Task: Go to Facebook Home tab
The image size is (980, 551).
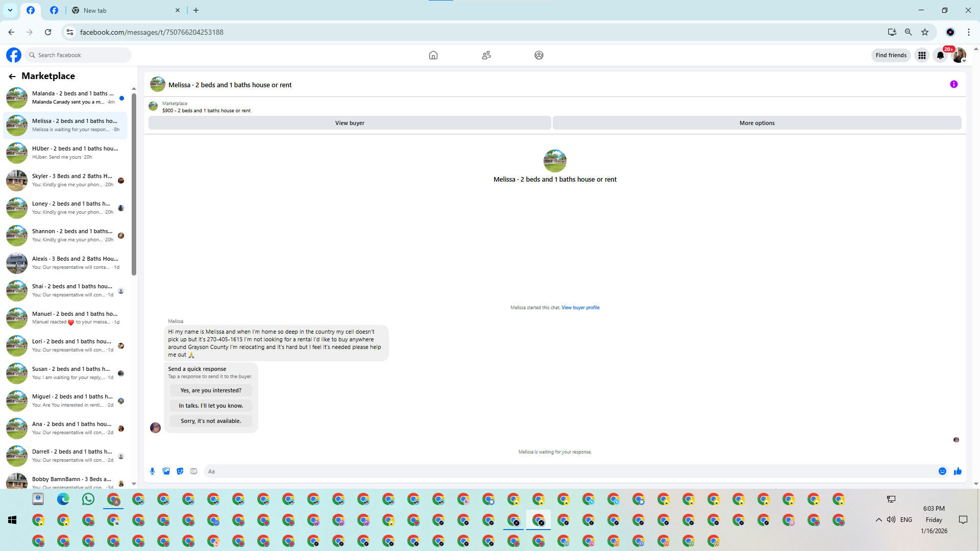Action: click(433, 55)
